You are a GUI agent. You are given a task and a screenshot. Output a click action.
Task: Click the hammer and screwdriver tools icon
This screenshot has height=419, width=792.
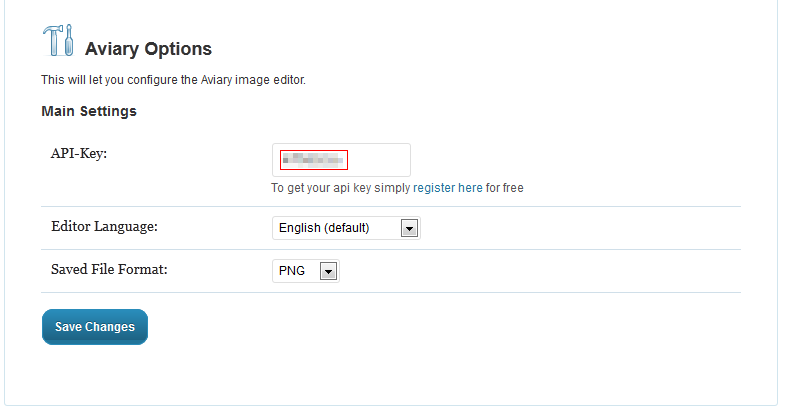click(58, 40)
